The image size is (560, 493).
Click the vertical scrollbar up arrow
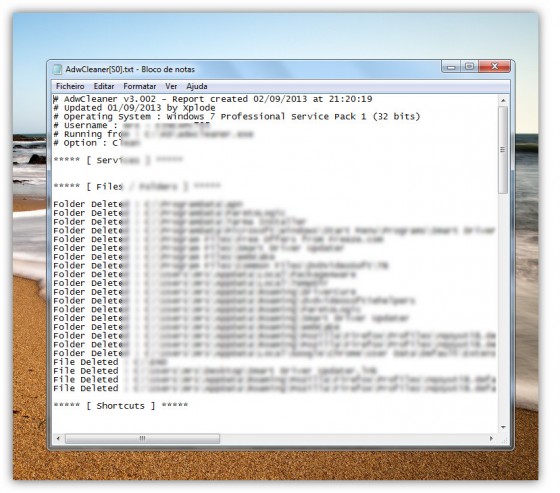pyautogui.click(x=503, y=100)
